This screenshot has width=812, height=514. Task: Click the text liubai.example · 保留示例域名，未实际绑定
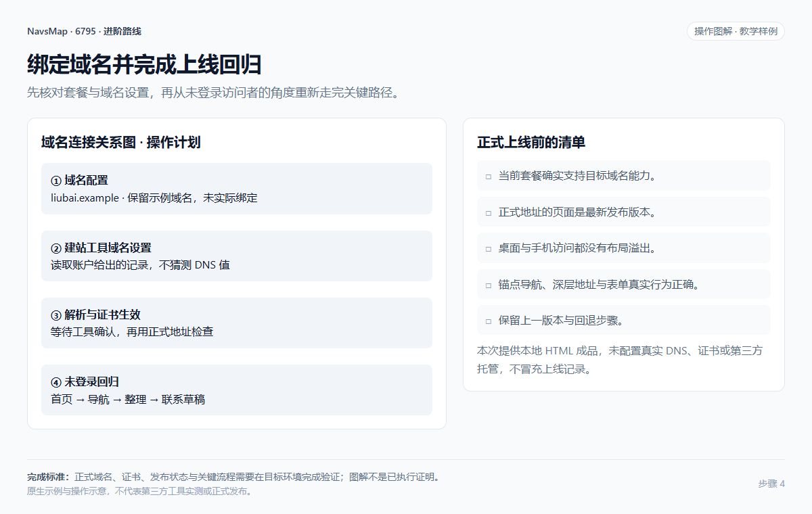click(154, 198)
